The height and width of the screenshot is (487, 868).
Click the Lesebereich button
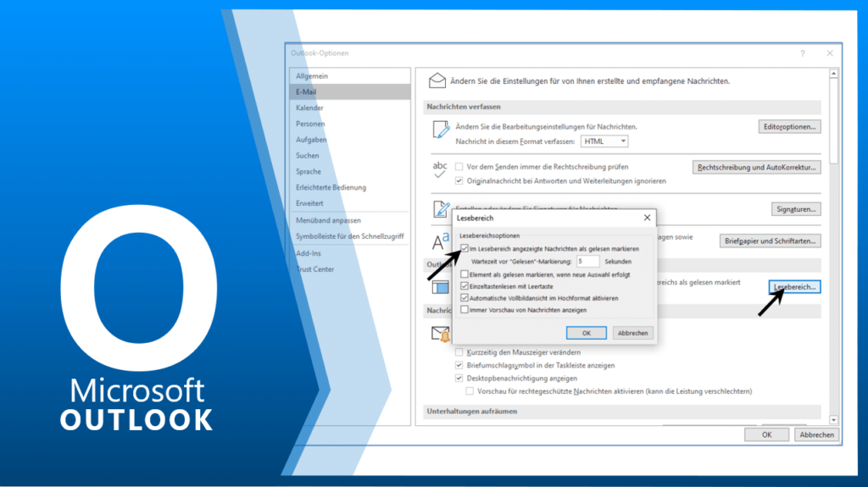pos(795,286)
